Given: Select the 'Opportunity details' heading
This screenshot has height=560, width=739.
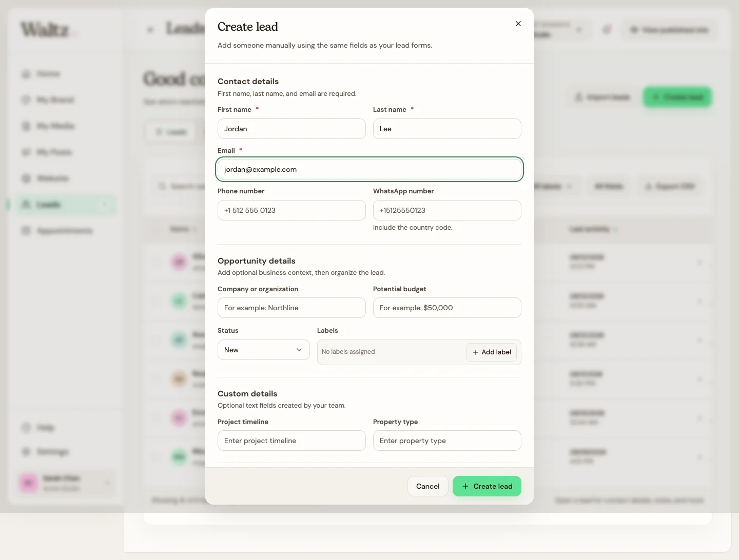Looking at the screenshot, I should click(x=257, y=261).
